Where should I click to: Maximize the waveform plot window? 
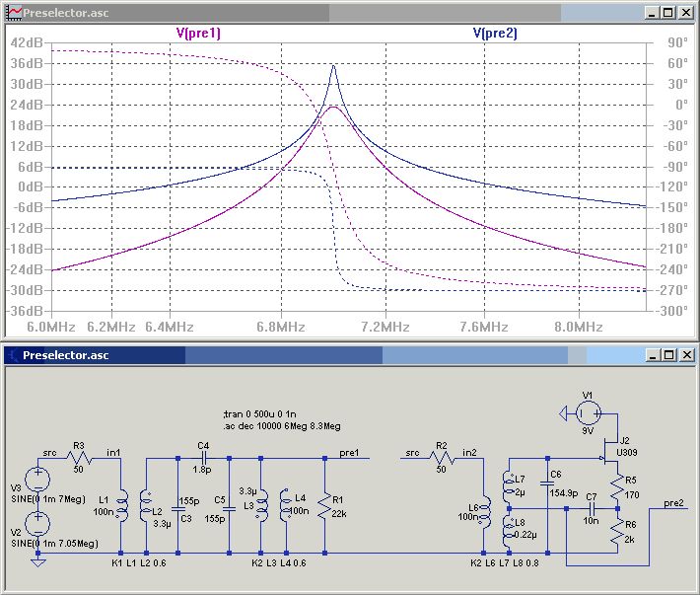point(668,13)
